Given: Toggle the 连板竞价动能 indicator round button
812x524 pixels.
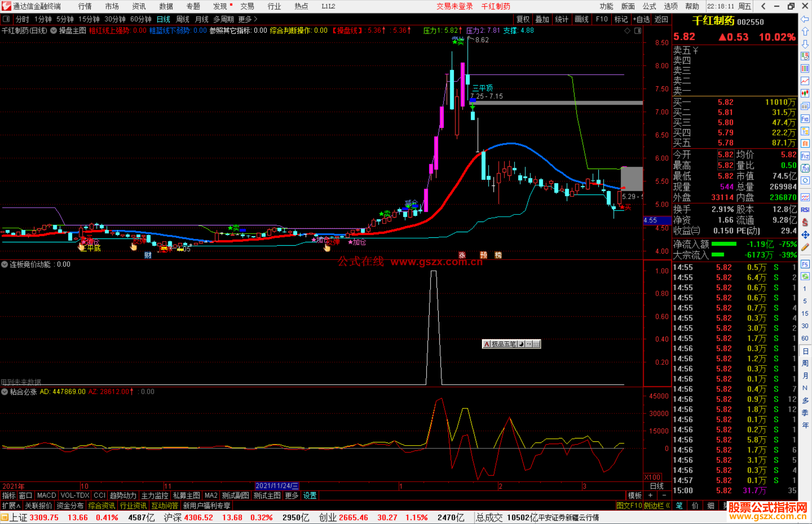Looking at the screenshot, I should [x=5, y=264].
